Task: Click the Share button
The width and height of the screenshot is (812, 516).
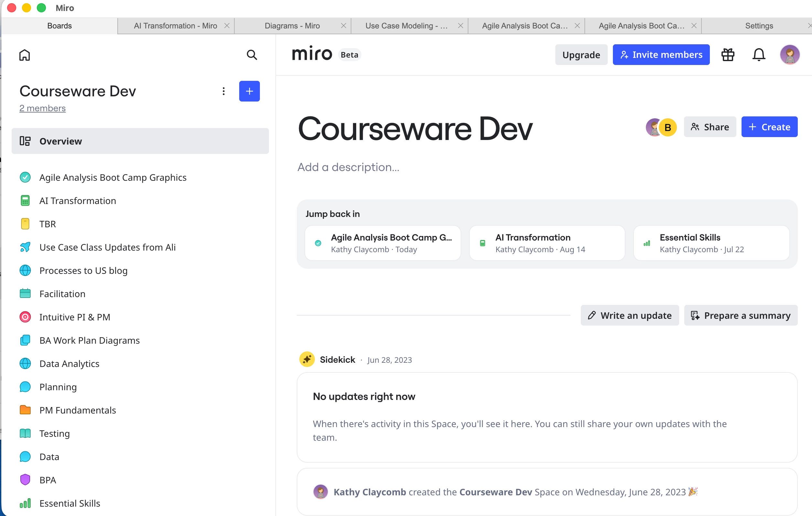Action: 710,127
